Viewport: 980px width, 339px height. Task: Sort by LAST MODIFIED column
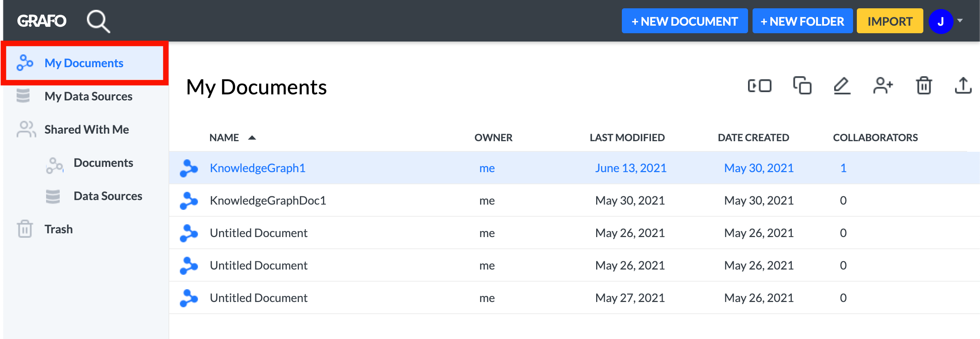627,137
